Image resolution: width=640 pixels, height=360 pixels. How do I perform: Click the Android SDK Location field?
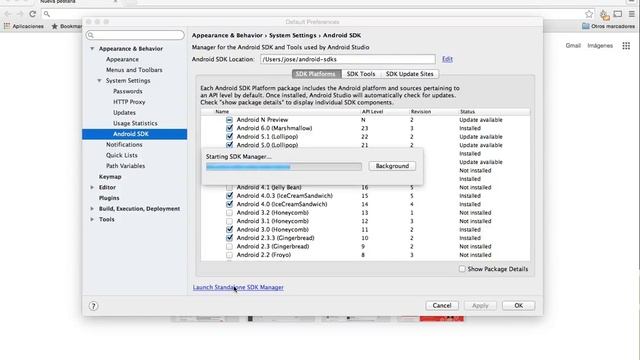(x=348, y=59)
